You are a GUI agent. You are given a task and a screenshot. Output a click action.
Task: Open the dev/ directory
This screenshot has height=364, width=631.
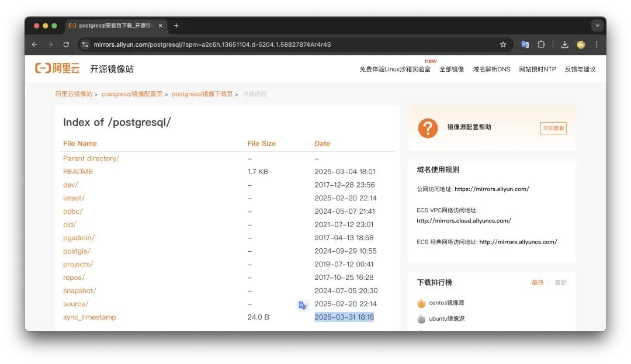click(x=71, y=185)
